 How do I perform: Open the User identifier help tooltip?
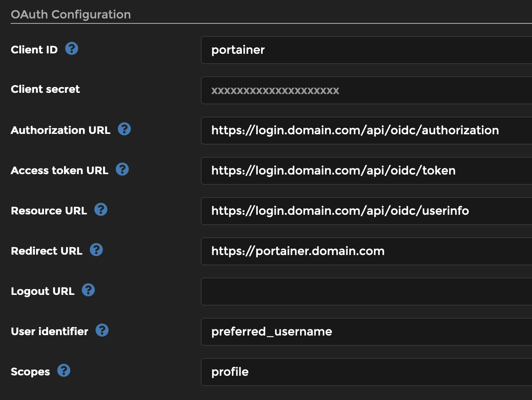tap(102, 330)
